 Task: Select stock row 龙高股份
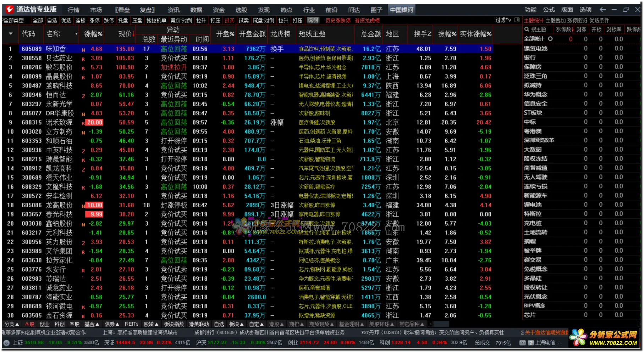pyautogui.click(x=247, y=205)
